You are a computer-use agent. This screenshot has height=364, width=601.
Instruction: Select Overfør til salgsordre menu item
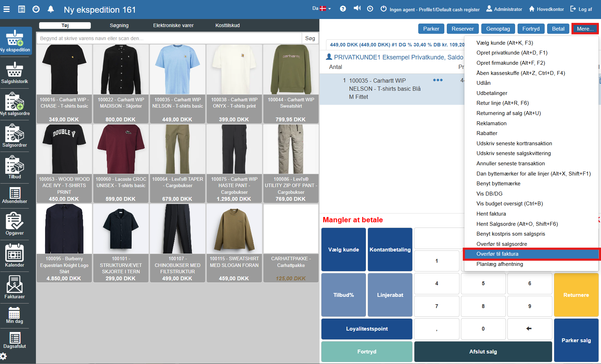pos(532,244)
